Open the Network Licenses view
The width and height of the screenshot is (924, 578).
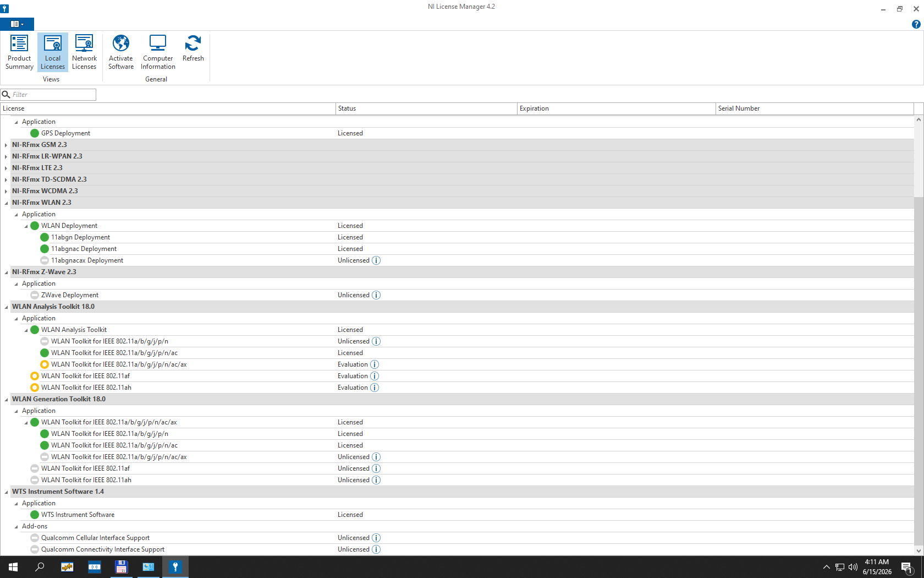[x=84, y=52]
